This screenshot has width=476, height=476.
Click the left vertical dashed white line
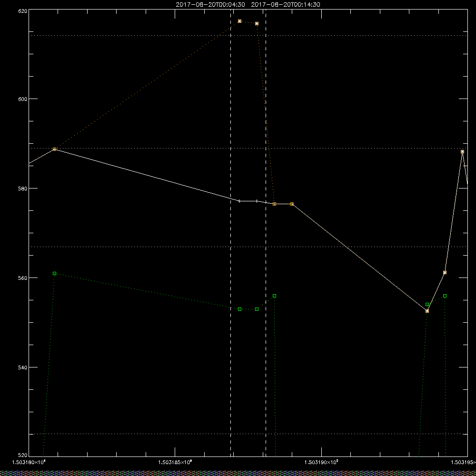coord(230,233)
